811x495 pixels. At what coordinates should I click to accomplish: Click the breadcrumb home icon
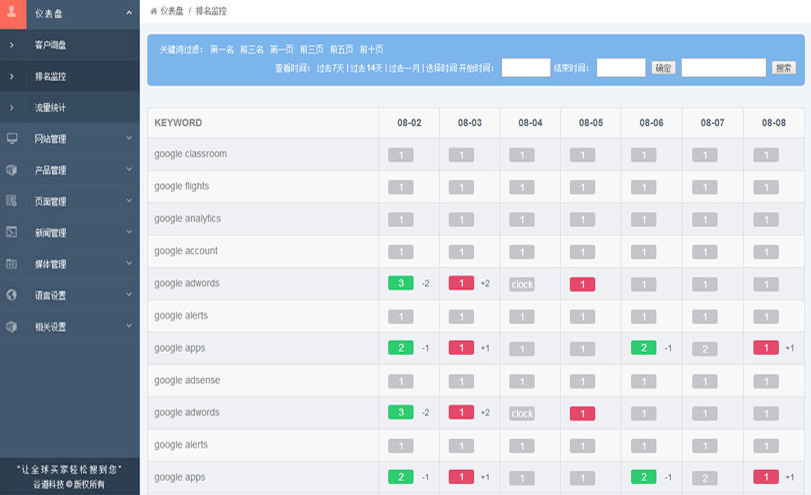[x=153, y=11]
